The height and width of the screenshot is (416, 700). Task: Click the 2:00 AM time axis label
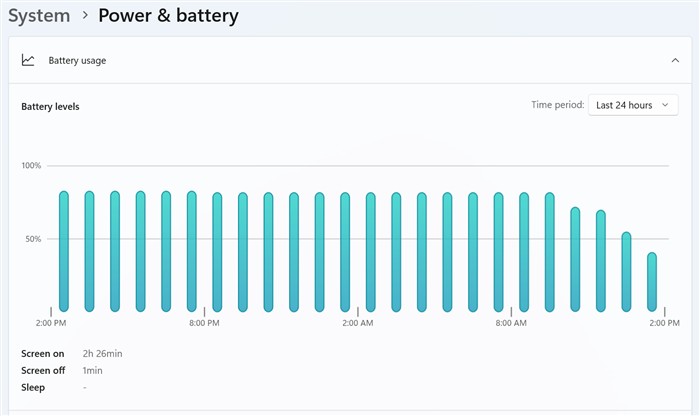tap(357, 323)
